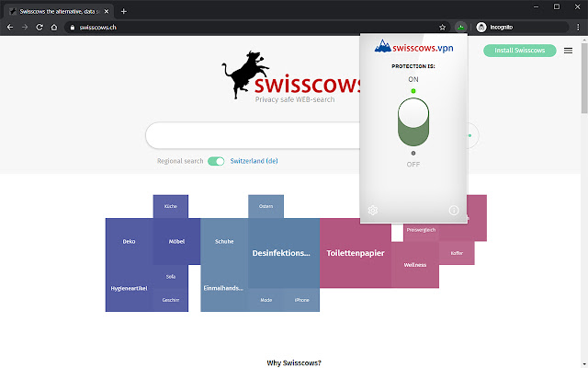Image resolution: width=588 pixels, height=368 pixels.
Task: Click the Mode tile
Action: click(x=266, y=300)
